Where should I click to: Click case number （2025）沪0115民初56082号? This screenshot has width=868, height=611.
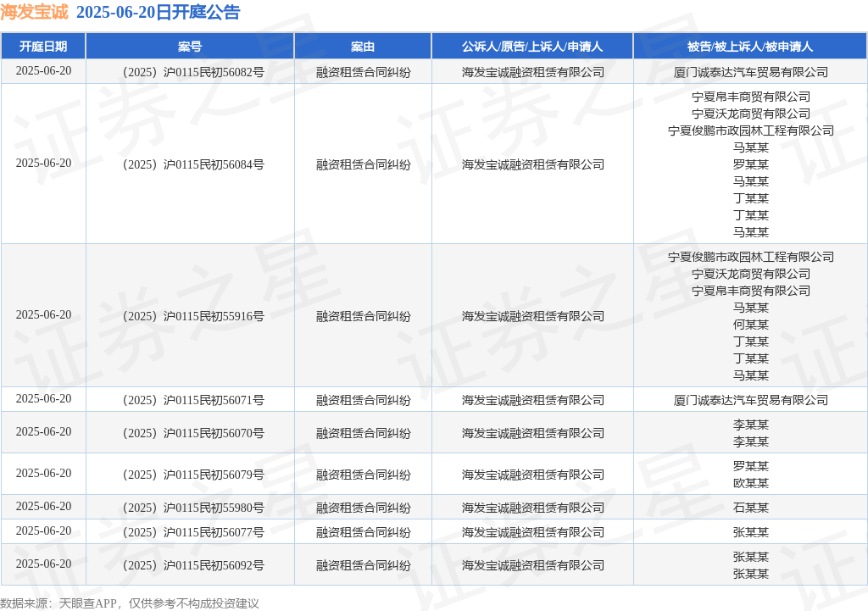tap(191, 72)
